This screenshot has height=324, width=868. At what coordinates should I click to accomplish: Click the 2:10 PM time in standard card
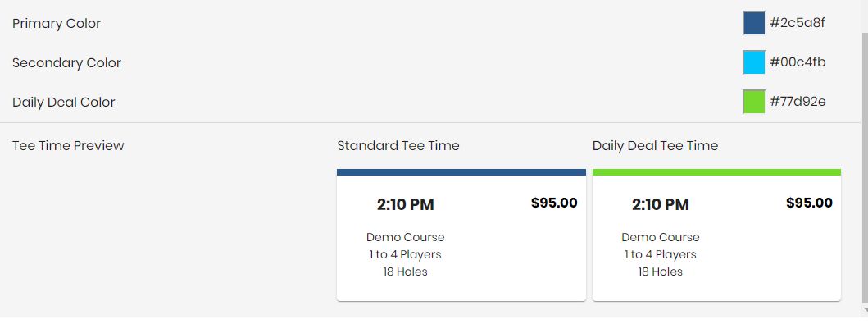click(405, 205)
